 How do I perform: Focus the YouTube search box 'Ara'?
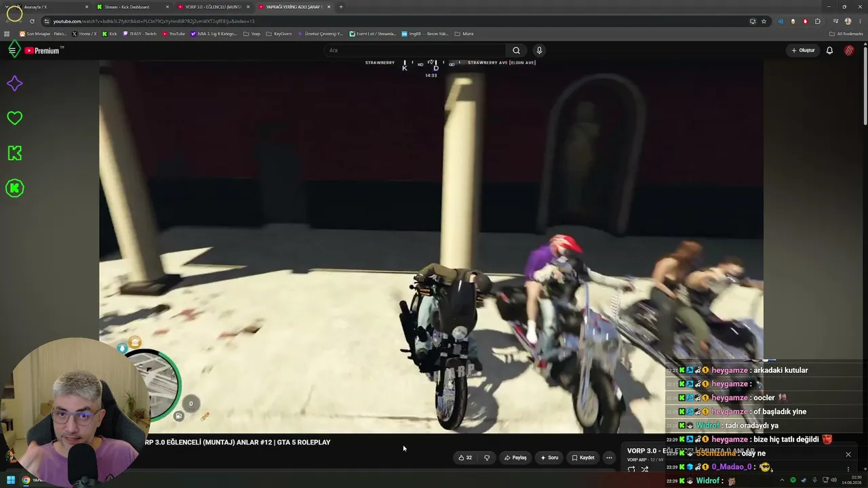point(415,50)
